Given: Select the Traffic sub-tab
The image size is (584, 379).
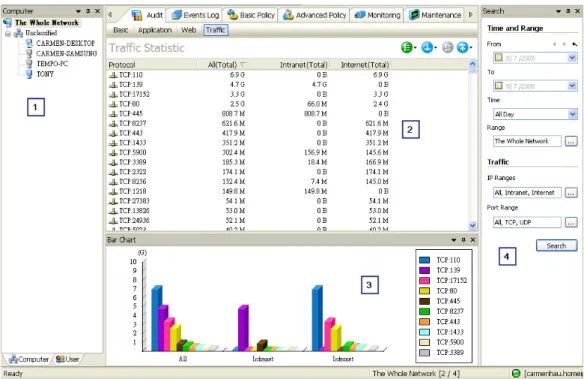Looking at the screenshot, I should 216,30.
